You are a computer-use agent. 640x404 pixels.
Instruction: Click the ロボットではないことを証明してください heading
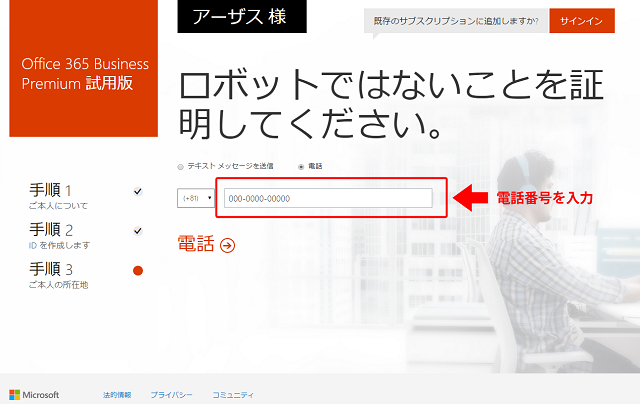pyautogui.click(x=391, y=104)
